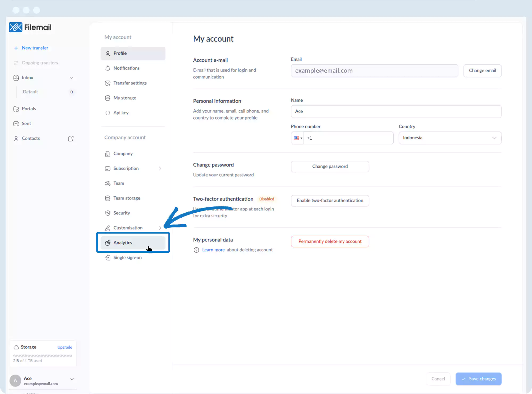Open the Transfer settings menu item
The height and width of the screenshot is (394, 532).
point(130,83)
